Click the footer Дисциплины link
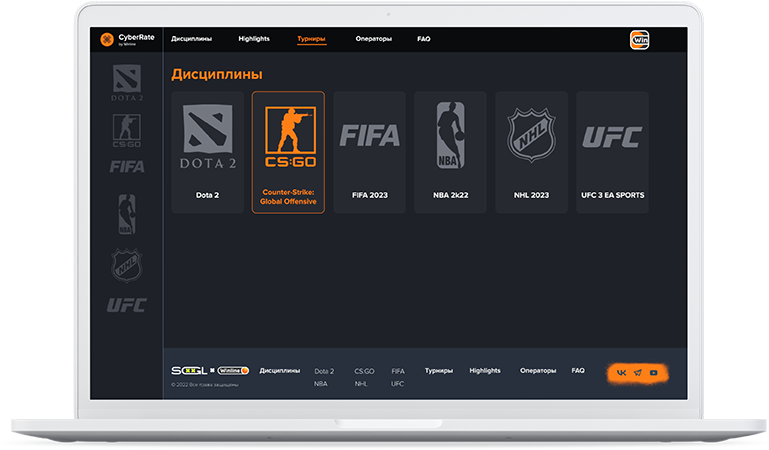 tap(280, 371)
